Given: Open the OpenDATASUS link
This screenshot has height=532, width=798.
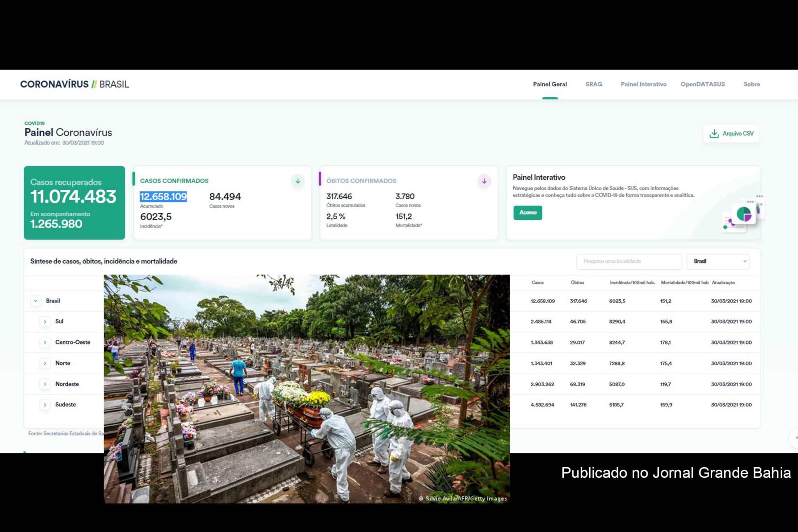Looking at the screenshot, I should pos(703,84).
